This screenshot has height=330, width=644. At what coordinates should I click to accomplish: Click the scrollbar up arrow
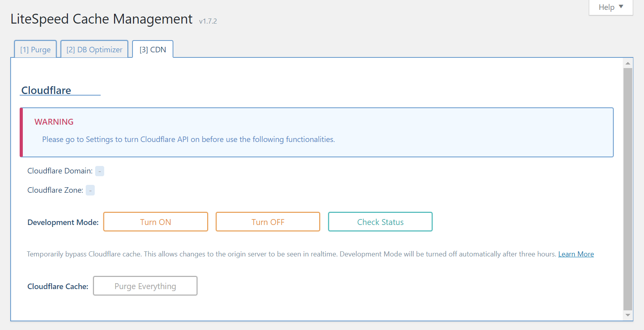(x=628, y=63)
